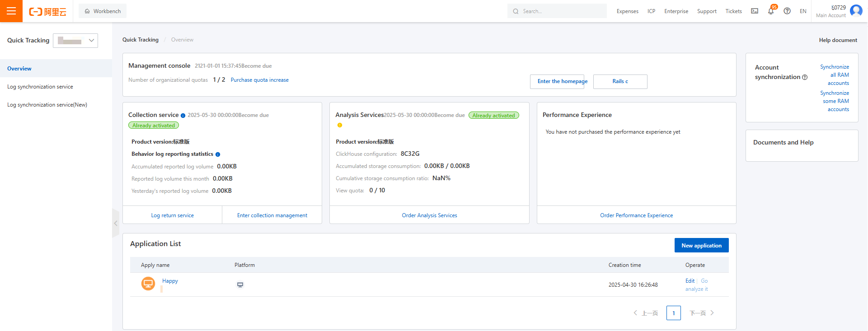Click the Documents and Help heading
Image resolution: width=868 pixels, height=331 pixels.
(x=784, y=143)
